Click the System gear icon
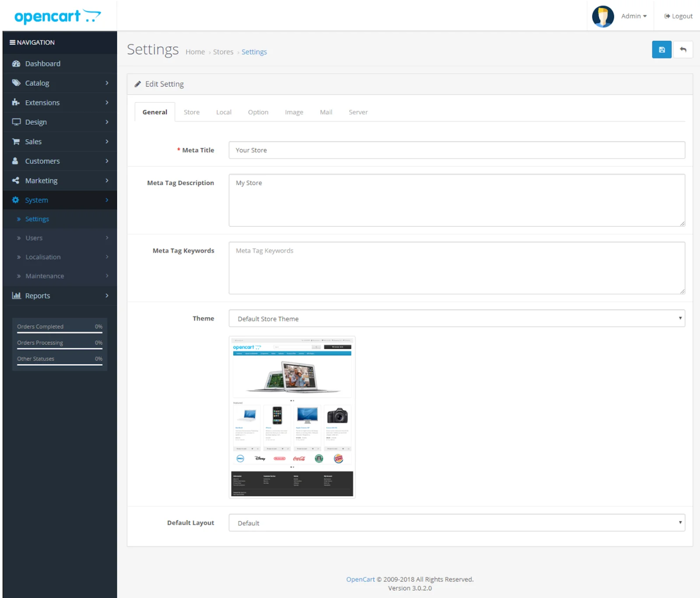Image resolution: width=700 pixels, height=598 pixels. click(x=15, y=200)
